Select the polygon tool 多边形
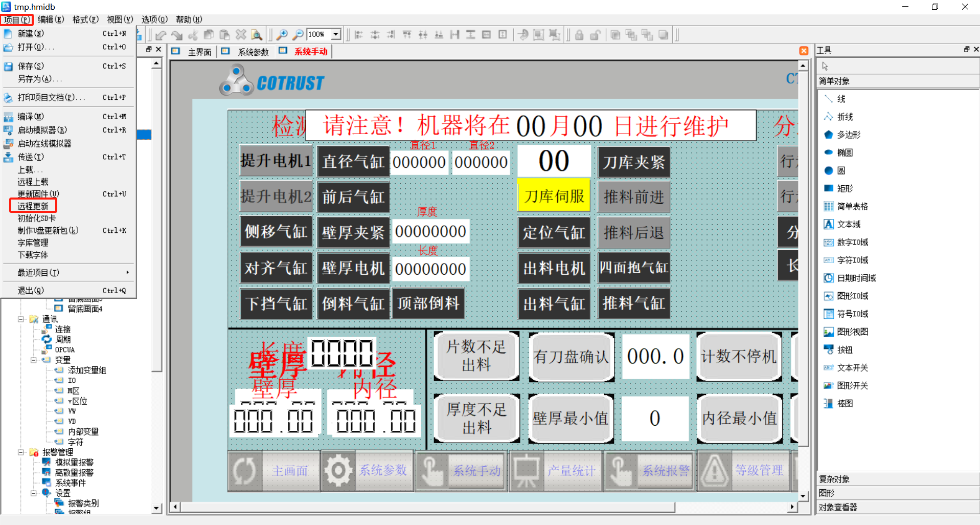This screenshot has height=525, width=980. point(849,135)
